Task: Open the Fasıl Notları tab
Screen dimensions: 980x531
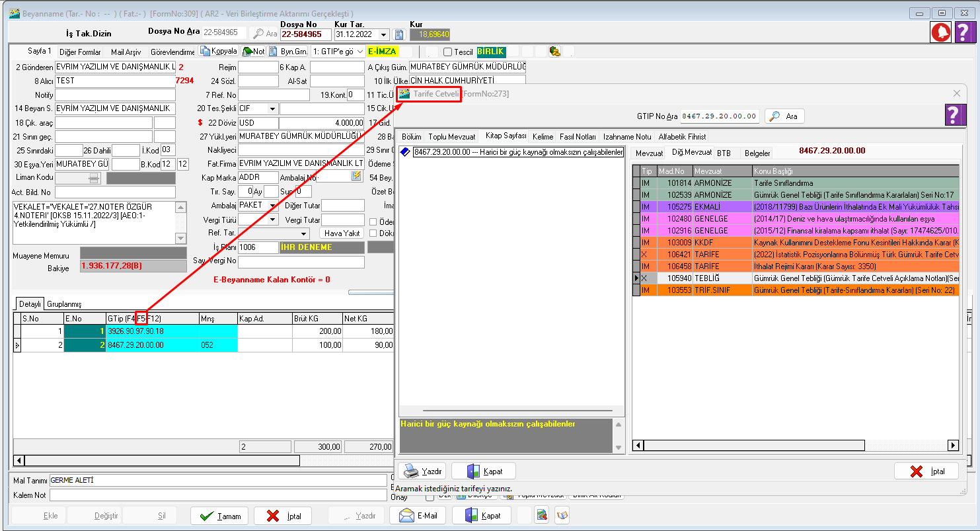Action: [x=578, y=136]
